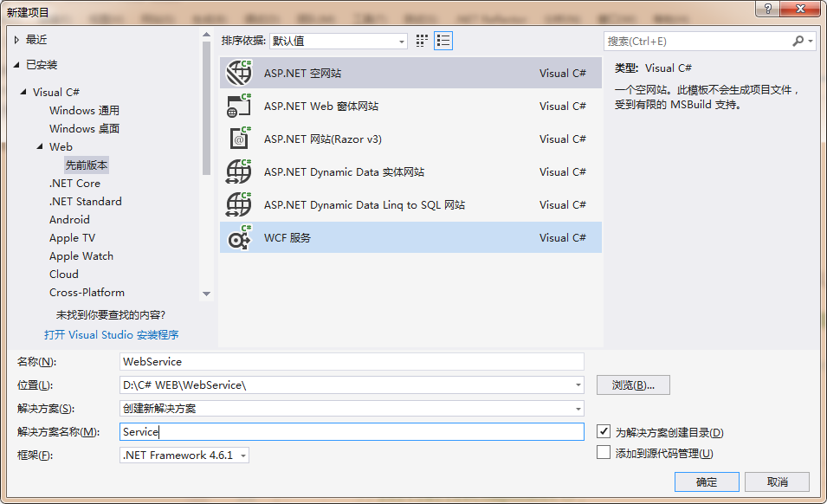827x504 pixels.
Task: Click category tree scrollbar down arrow
Action: [206, 294]
